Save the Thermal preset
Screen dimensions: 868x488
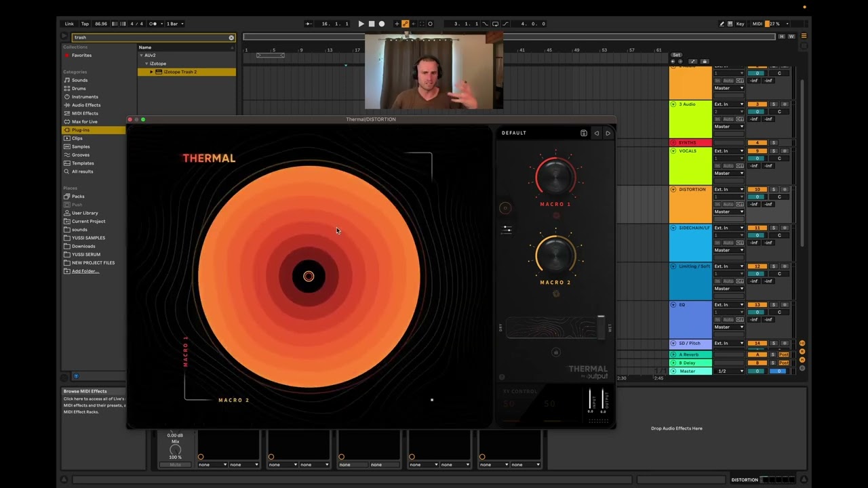[x=584, y=133]
